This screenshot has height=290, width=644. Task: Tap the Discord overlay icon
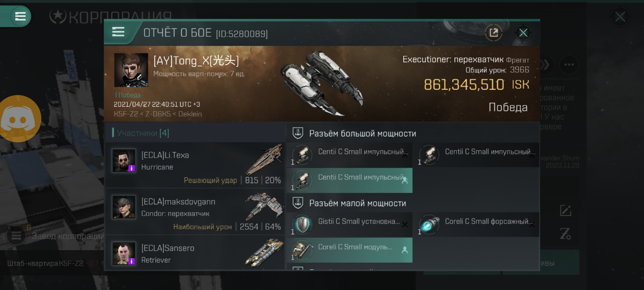click(19, 119)
